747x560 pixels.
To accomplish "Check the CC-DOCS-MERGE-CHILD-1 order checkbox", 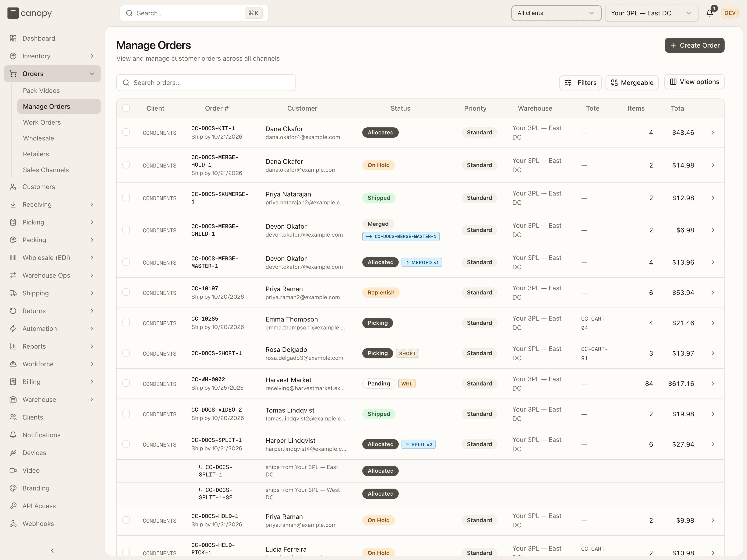I will point(126,230).
